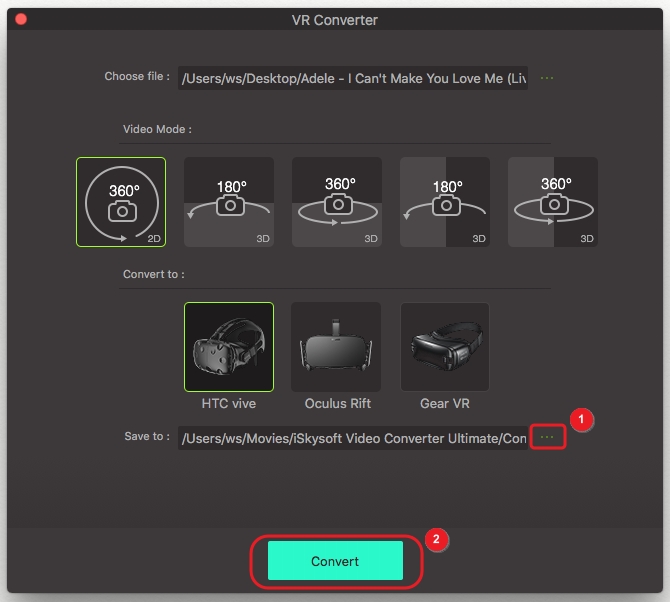Viewport: 670px width, 602px height.
Task: Choose 360° 3D side-by-side video mode
Action: click(x=553, y=202)
